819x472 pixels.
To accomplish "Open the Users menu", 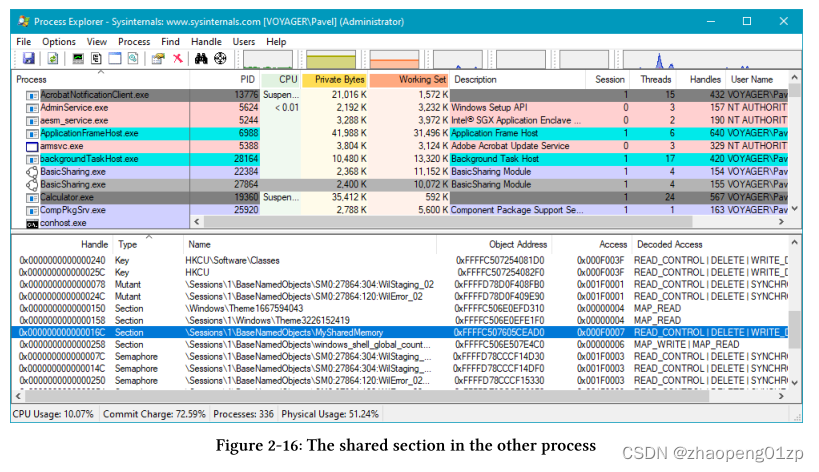I will tap(243, 42).
